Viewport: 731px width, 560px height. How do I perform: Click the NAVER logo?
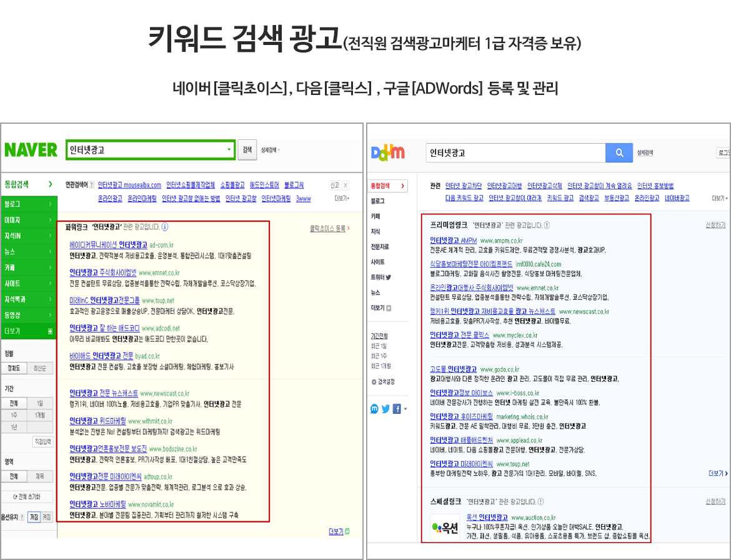31,150
